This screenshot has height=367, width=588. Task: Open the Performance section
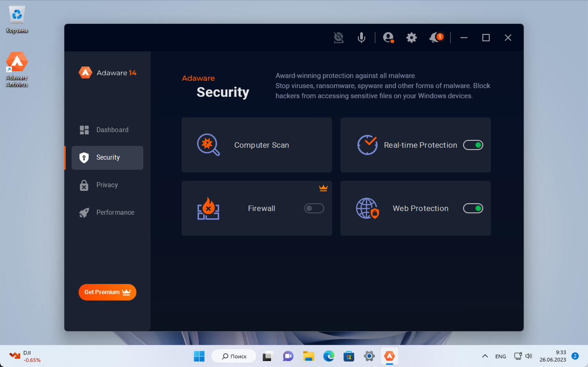coord(107,212)
